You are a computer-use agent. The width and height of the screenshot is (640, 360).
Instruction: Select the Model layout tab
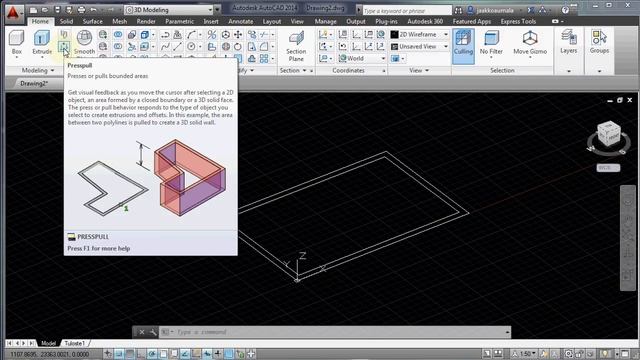tap(48, 344)
